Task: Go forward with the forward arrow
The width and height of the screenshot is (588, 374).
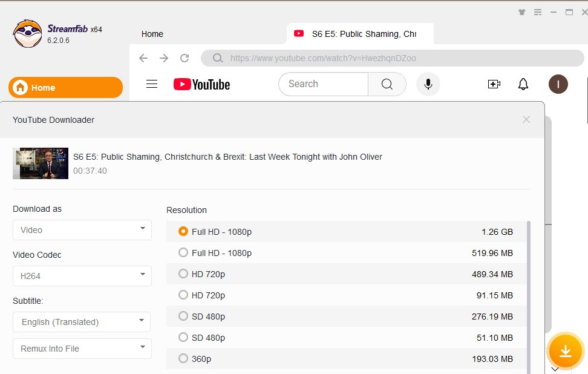Action: point(164,58)
